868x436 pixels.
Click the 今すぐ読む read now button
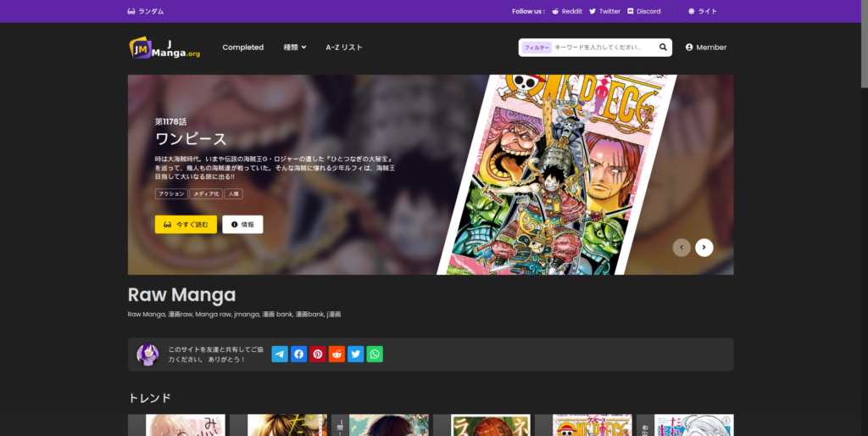186,225
